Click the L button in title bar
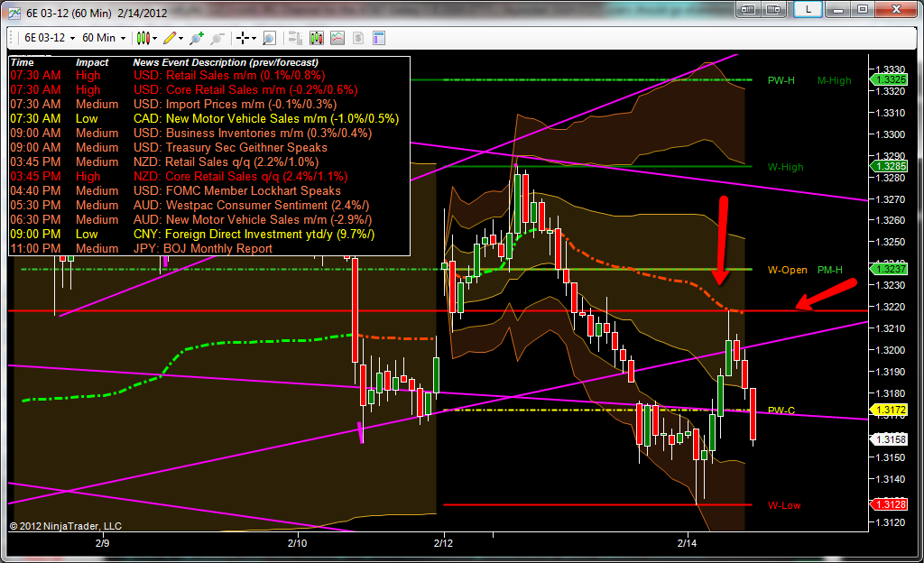This screenshot has width=924, height=563. pyautogui.click(x=808, y=9)
